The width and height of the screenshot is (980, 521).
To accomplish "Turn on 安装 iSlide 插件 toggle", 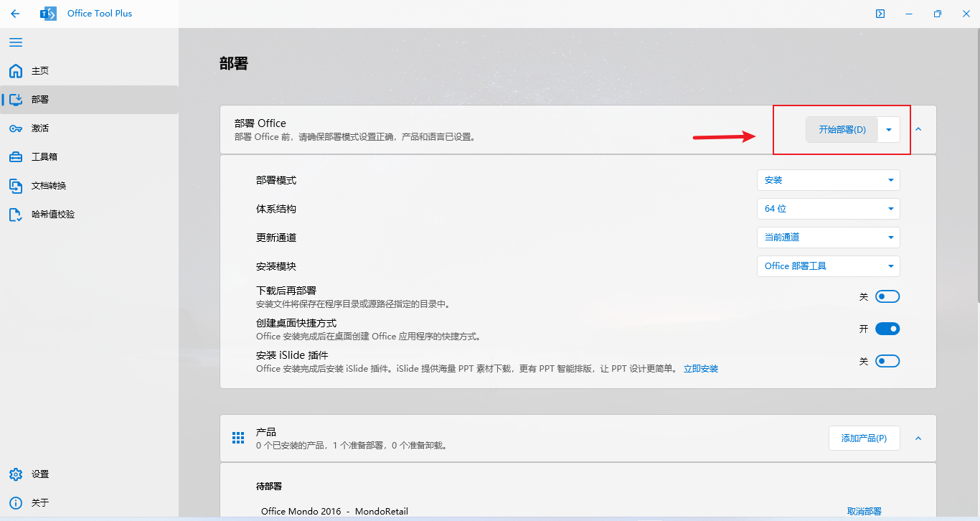I will point(887,361).
